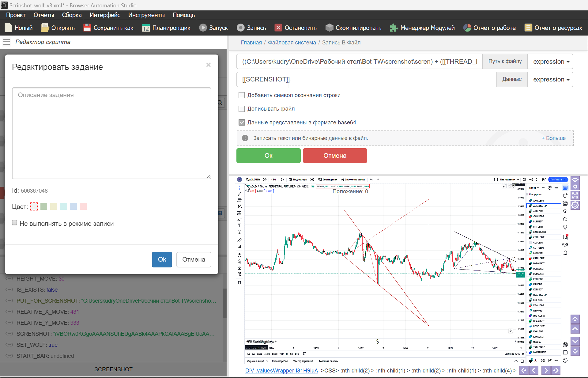
Task: Uncheck the base64 format data checkbox
Action: tap(242, 123)
